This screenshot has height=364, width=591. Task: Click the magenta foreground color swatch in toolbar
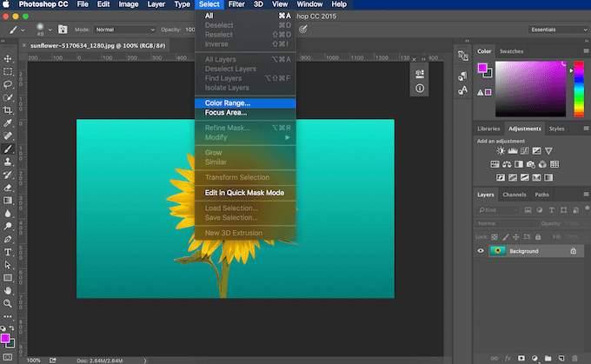6,337
